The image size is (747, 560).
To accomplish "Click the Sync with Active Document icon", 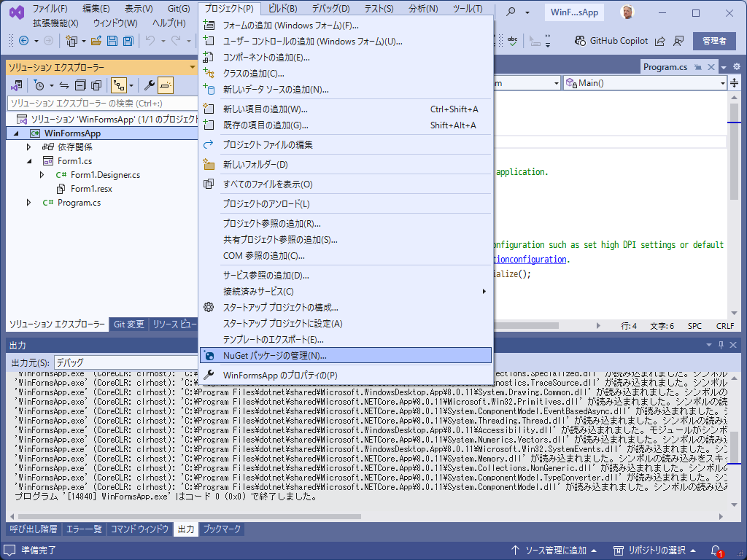I will [x=64, y=85].
